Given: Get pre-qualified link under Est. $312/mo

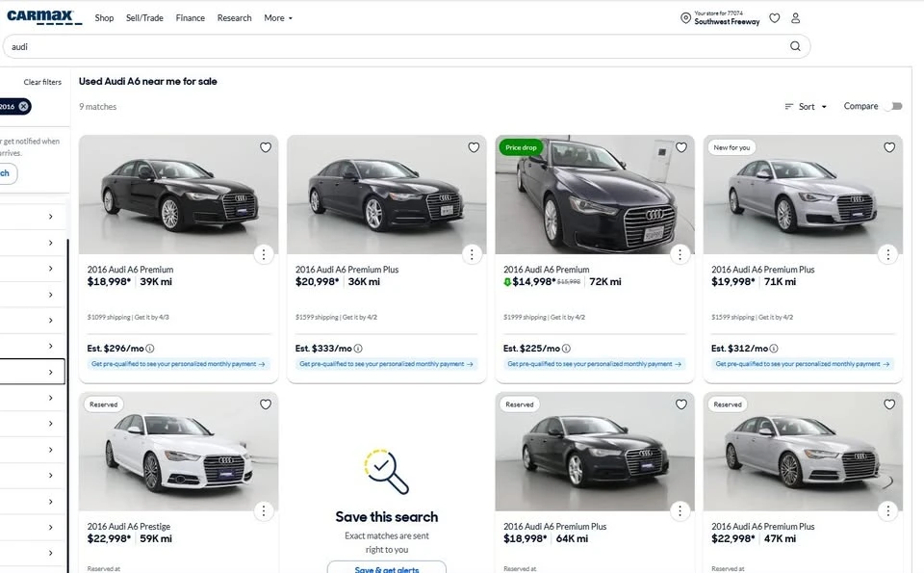Looking at the screenshot, I should tap(803, 364).
